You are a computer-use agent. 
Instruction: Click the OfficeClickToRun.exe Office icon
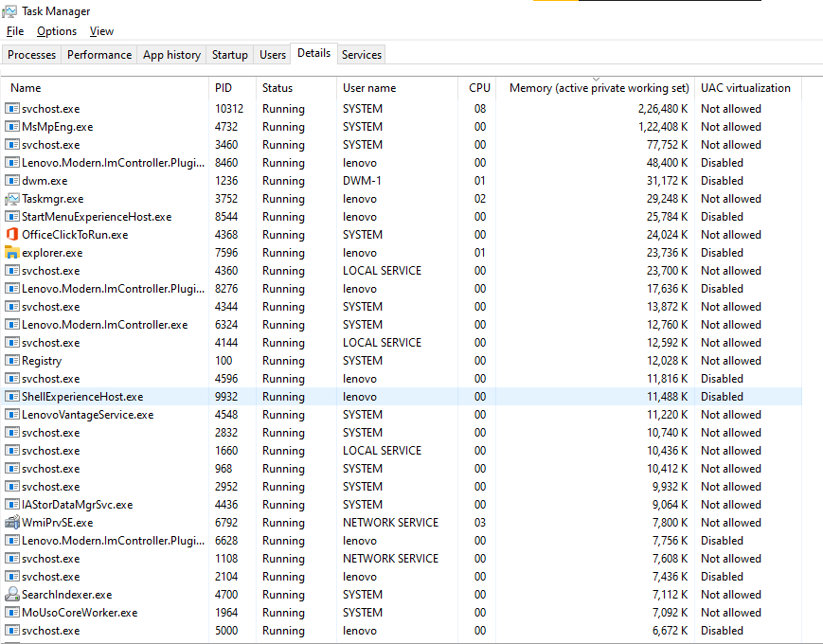(12, 235)
